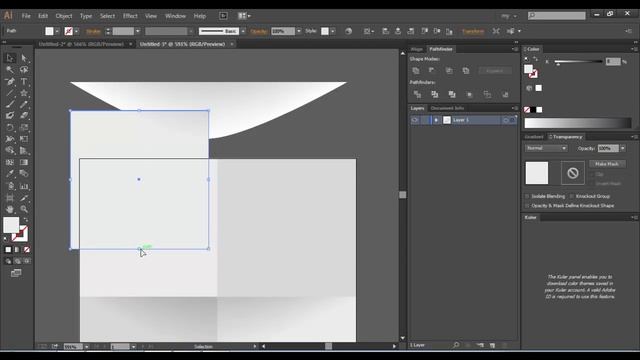Select the Direct Selection tool
Image resolution: width=640 pixels, height=360 pixels.
24,58
